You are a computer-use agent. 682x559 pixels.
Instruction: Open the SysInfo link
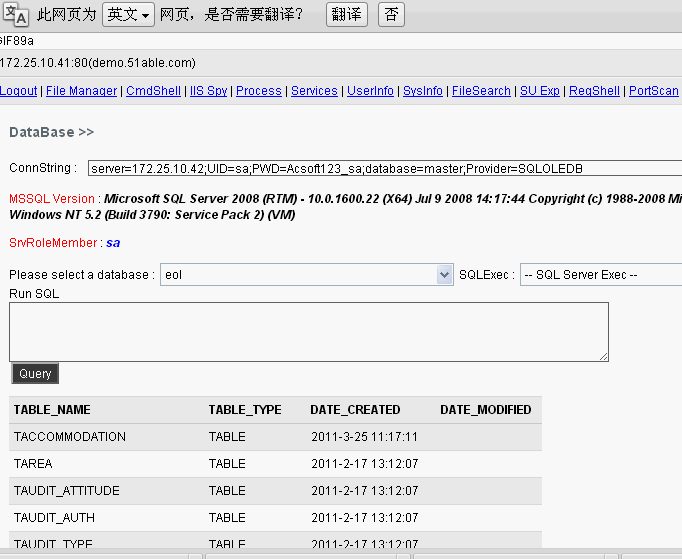point(423,90)
